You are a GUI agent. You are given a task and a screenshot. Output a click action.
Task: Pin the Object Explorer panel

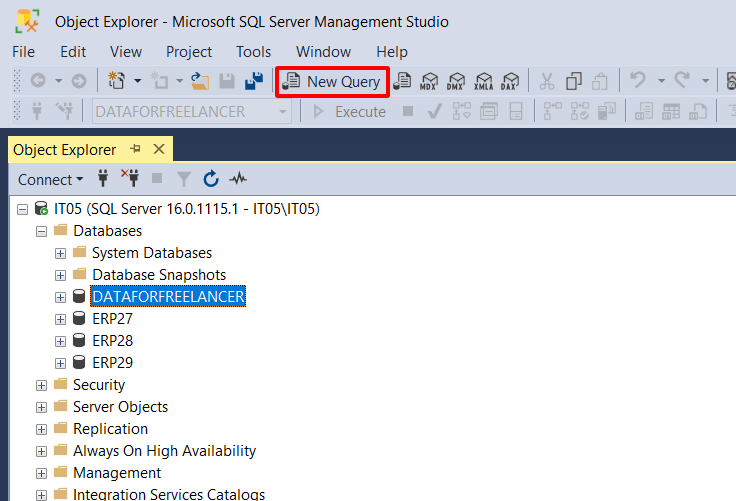(136, 149)
